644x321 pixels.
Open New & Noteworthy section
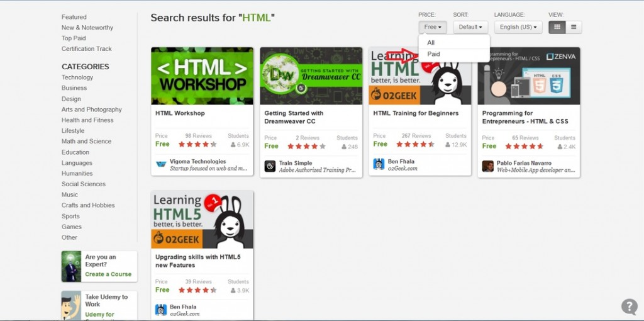click(87, 28)
